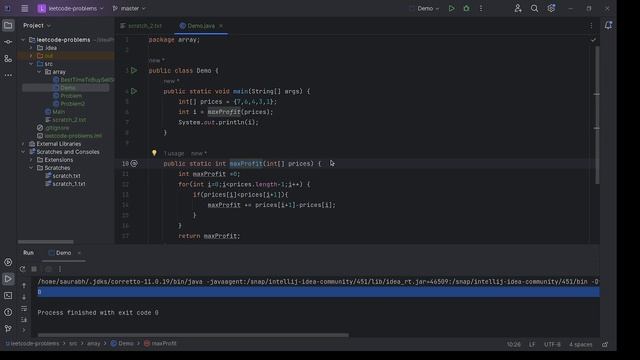The height and width of the screenshot is (360, 640).
Task: Toggle the Project tool window folder icon
Action: (x=8, y=25)
